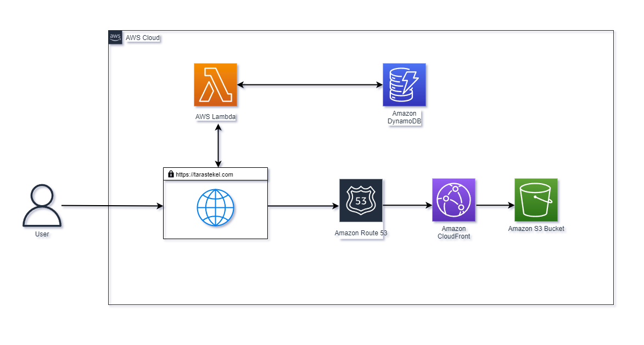Click the green Amazon S3 bucket icon
The image size is (644, 345).
click(x=536, y=200)
